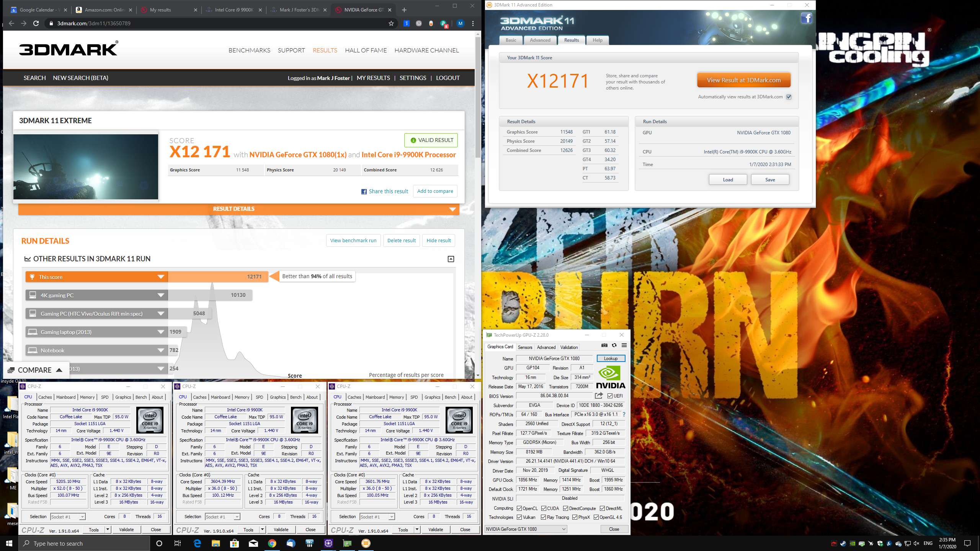Open Task View on the taskbar
This screenshot has width=980, height=551.
(x=178, y=543)
